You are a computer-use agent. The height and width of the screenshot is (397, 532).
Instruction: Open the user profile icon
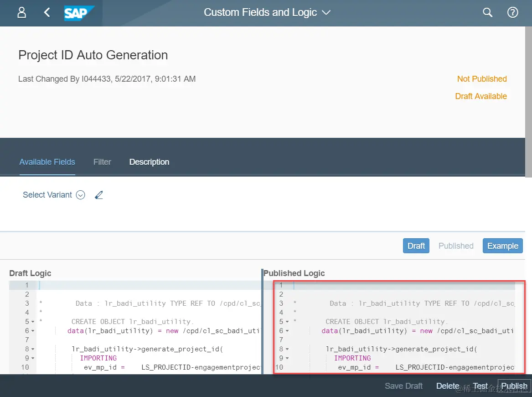pos(21,12)
